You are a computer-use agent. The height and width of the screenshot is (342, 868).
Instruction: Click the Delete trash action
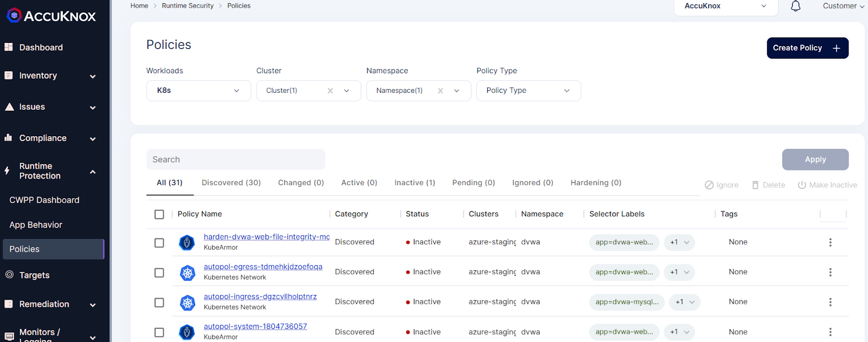pos(768,185)
